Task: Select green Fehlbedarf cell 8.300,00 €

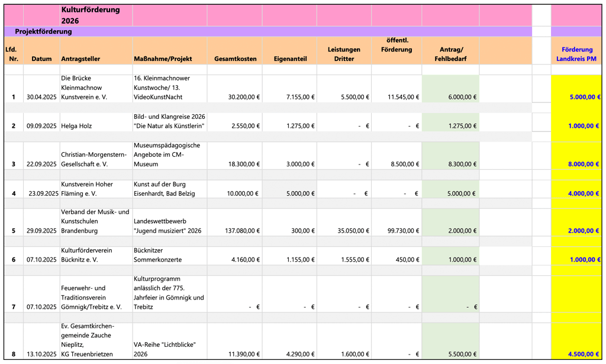Action: [450, 164]
